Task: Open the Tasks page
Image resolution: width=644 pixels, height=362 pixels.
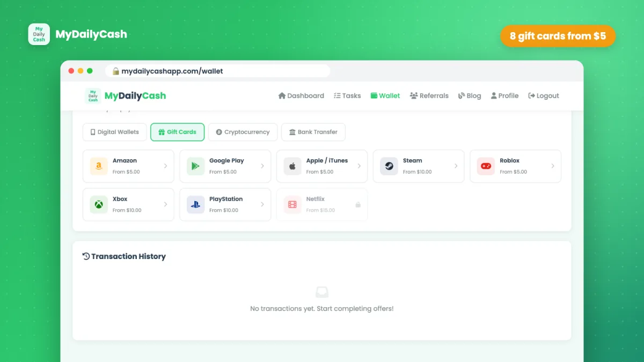Action: tap(347, 96)
